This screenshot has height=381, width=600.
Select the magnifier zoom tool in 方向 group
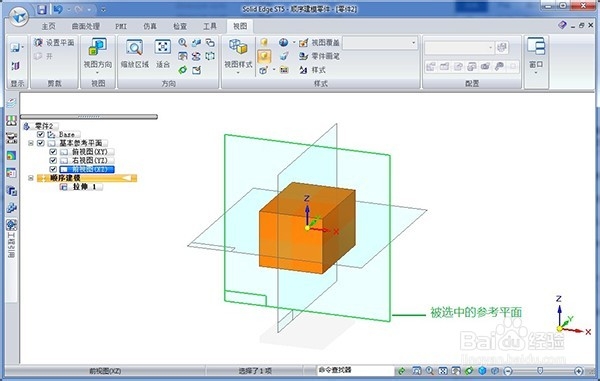click(183, 42)
